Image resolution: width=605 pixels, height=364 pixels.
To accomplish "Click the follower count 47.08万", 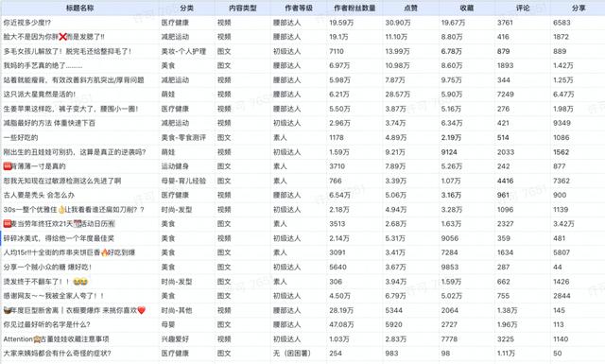I will [341, 324].
